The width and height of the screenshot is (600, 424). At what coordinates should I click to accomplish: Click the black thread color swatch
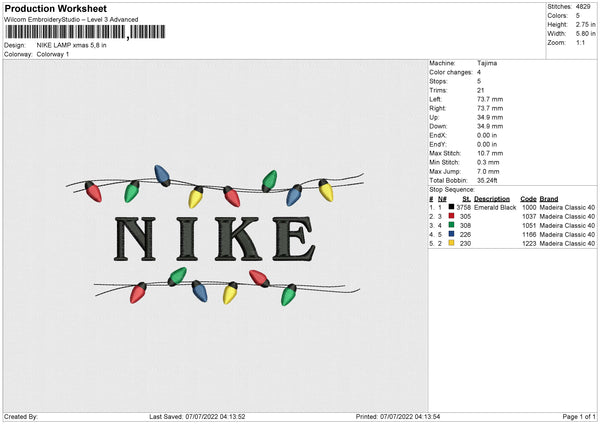[x=452, y=207]
